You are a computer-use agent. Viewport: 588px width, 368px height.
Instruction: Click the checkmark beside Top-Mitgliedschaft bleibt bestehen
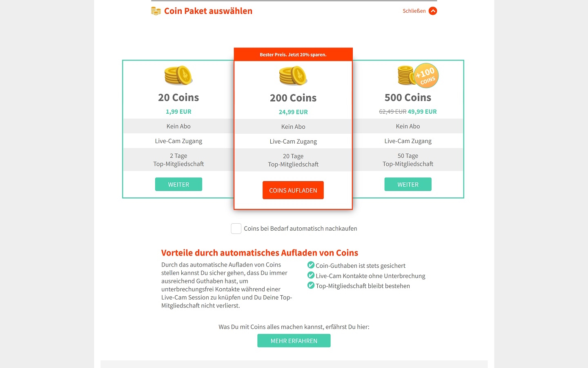(311, 285)
